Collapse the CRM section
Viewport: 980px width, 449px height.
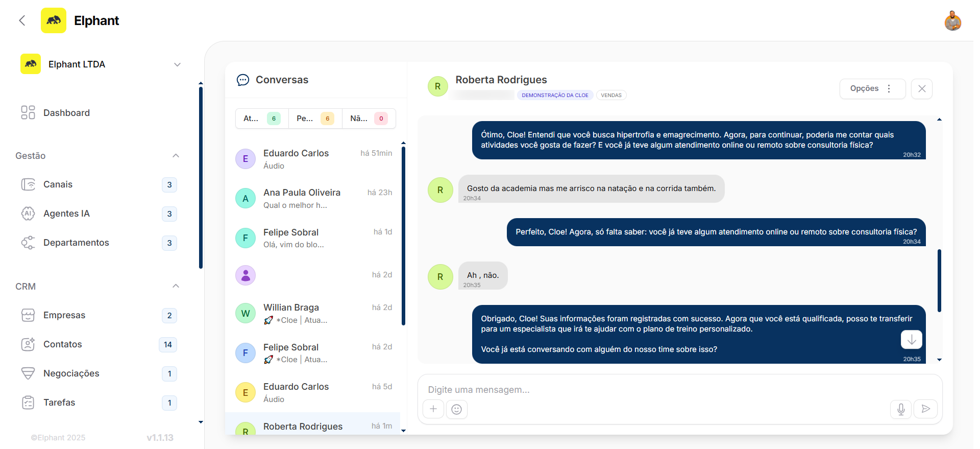[x=176, y=286]
